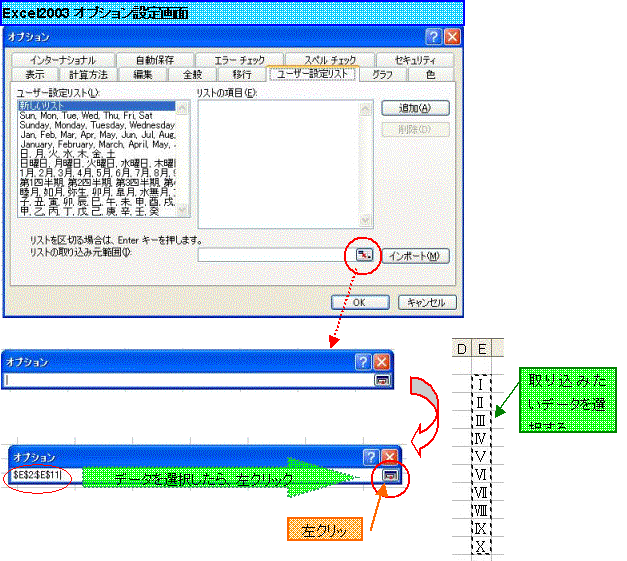Open the 全般 tab
The height and width of the screenshot is (561, 627).
[192, 74]
